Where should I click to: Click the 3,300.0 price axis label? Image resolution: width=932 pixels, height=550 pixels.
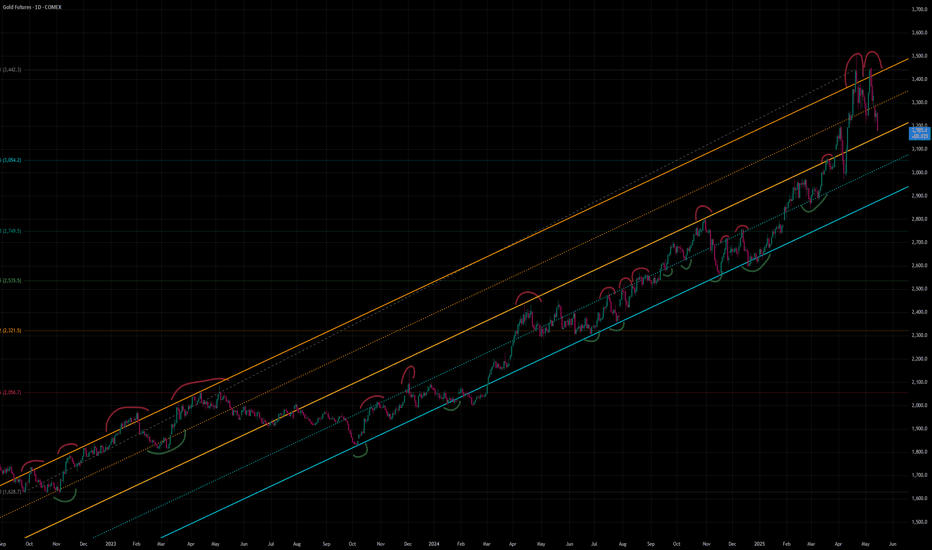pos(920,102)
